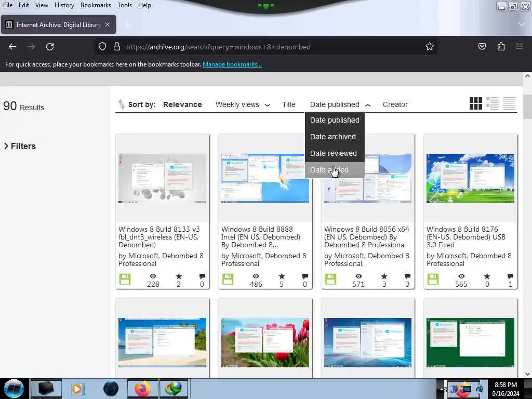The height and width of the screenshot is (399, 532).
Task: Click software disk icon on Build 8133 card
Action: point(125,279)
